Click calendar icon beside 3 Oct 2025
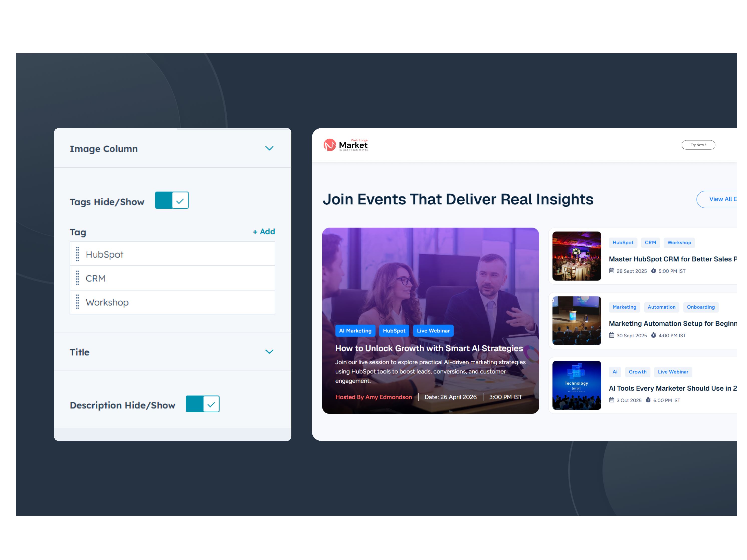This screenshot has height=560, width=747. click(612, 400)
